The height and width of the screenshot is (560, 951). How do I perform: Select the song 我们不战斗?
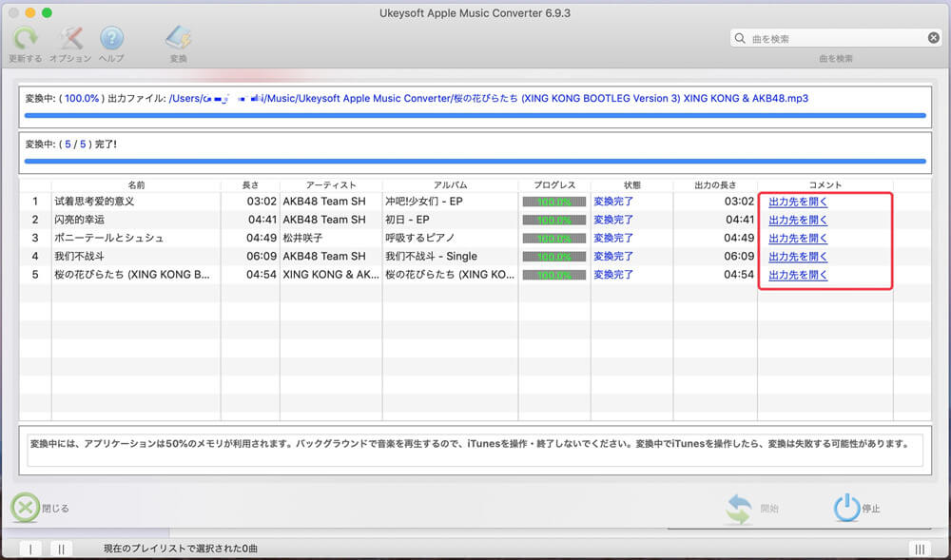(80, 256)
